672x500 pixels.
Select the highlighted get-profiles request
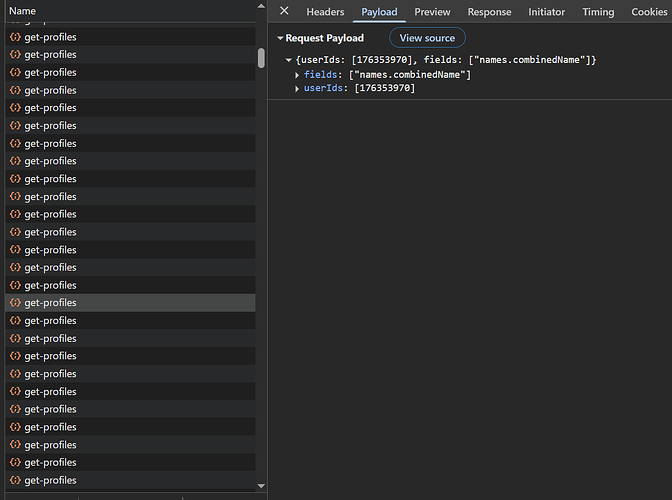click(130, 302)
